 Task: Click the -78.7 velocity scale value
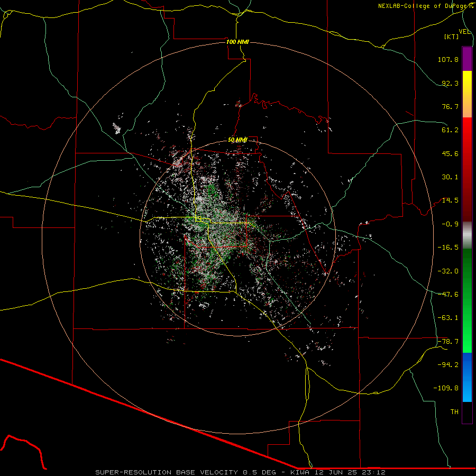pos(448,342)
